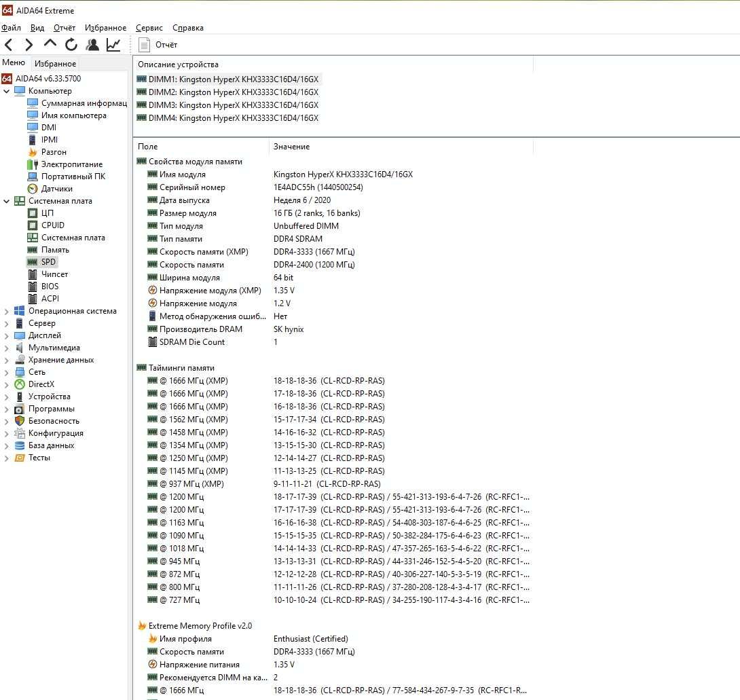Click the Отчёт report toolbar button

[x=158, y=45]
